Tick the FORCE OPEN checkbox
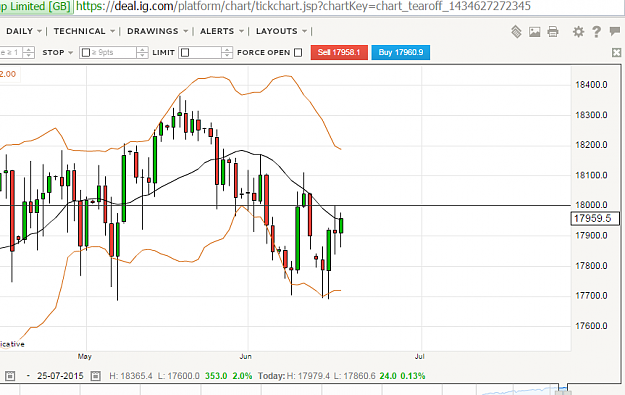The image size is (625, 395). (x=298, y=52)
